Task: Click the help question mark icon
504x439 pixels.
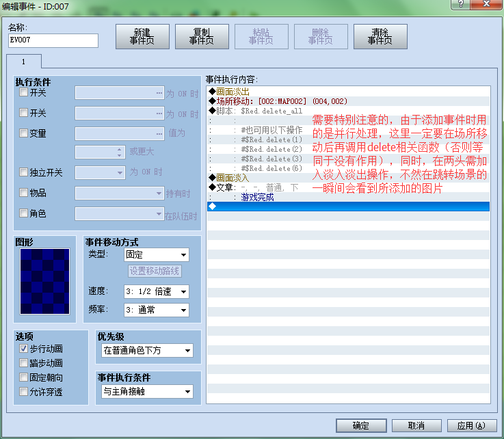Action: [x=461, y=4]
